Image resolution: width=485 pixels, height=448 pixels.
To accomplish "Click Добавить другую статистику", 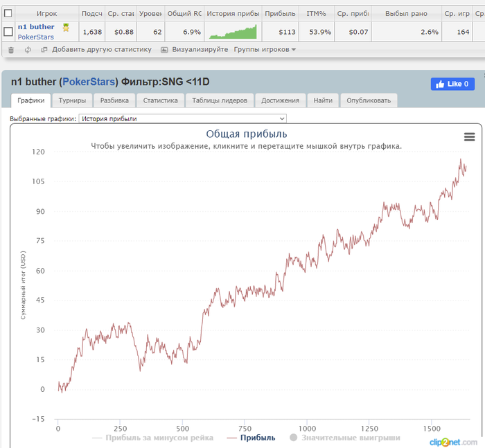I will (x=102, y=49).
